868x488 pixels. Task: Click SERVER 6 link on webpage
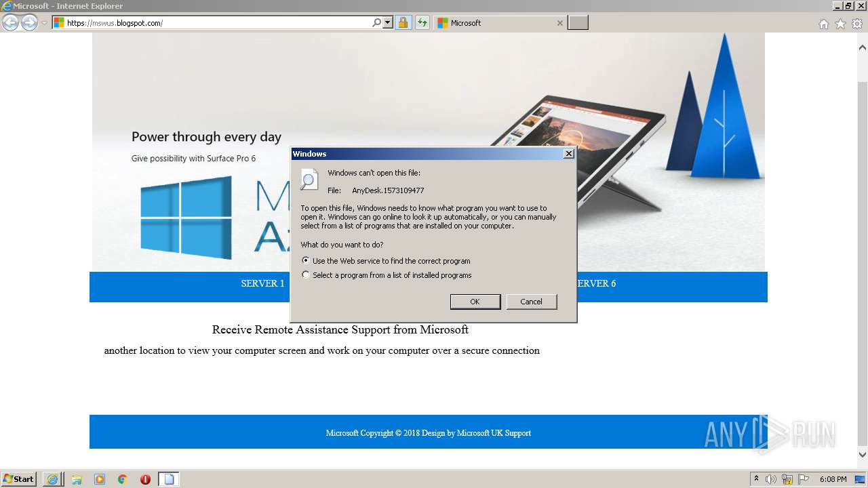(x=597, y=283)
